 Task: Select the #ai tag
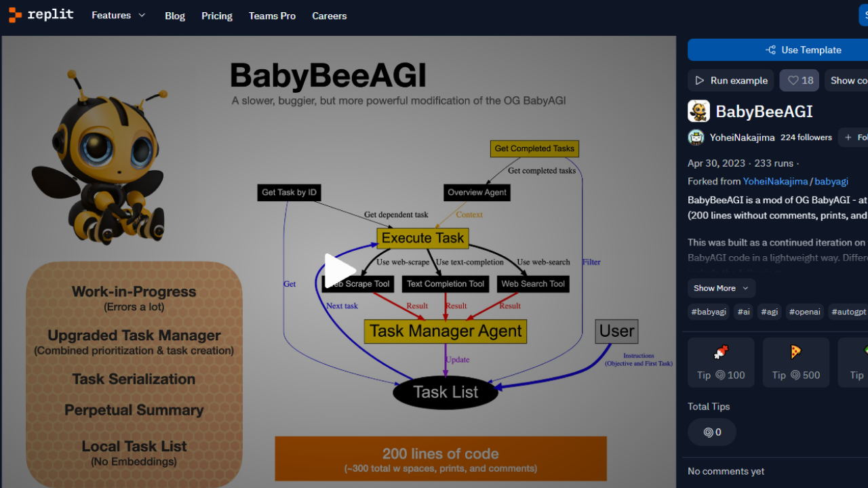tap(744, 312)
